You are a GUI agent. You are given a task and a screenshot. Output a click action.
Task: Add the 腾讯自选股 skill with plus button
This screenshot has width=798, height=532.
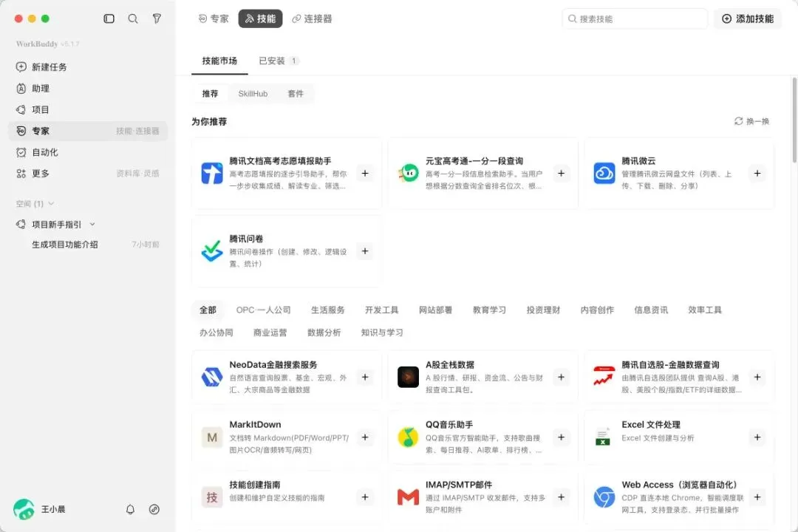[757, 378]
